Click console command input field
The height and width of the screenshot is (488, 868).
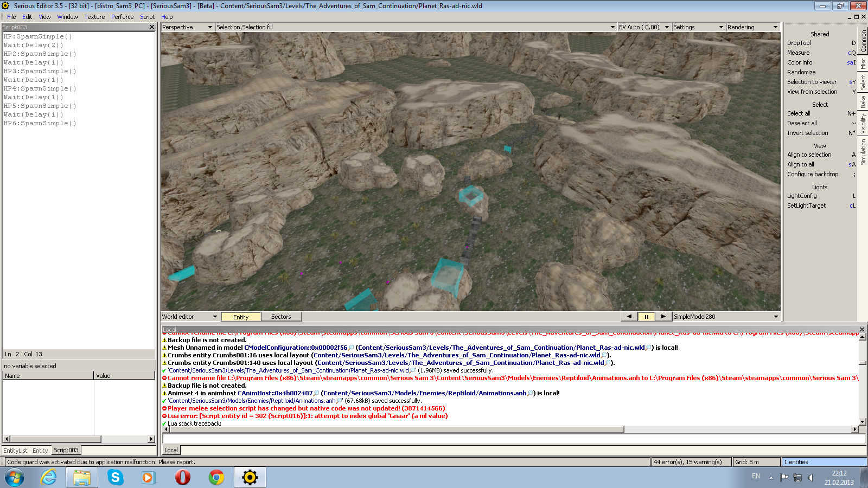(514, 439)
